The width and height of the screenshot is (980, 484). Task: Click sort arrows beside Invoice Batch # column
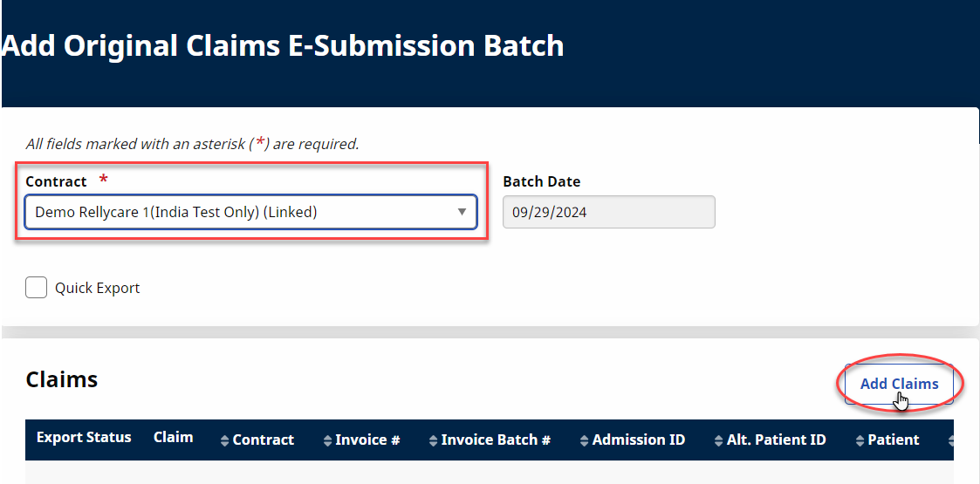(x=434, y=440)
